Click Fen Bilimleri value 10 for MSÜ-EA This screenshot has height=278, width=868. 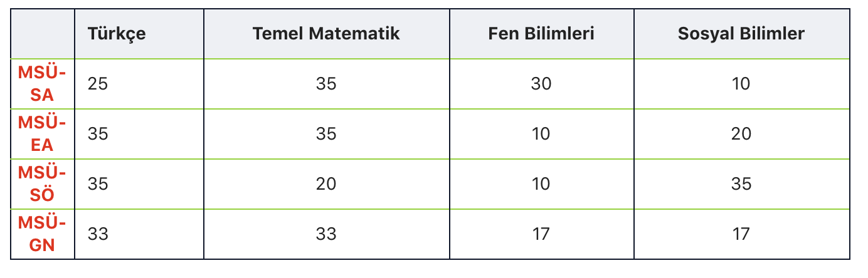[x=541, y=134]
